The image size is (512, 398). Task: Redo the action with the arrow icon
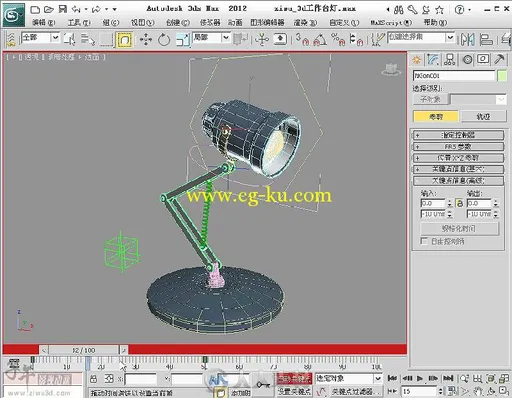point(96,9)
